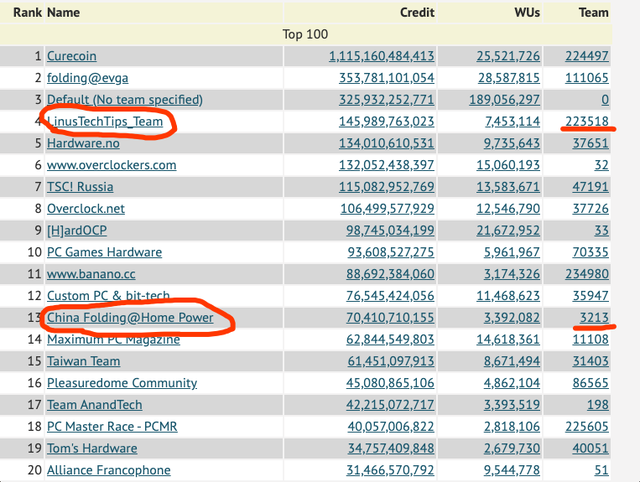Image resolution: width=640 pixels, height=482 pixels.
Task: Click the Team column header
Action: point(594,13)
